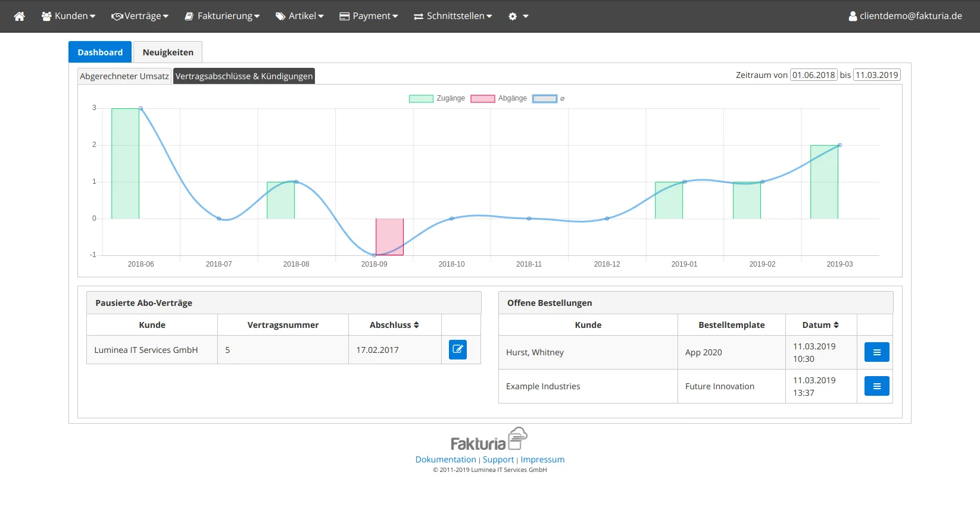The image size is (980, 513).
Task: Toggle the average line legend swatch
Action: pyautogui.click(x=545, y=99)
